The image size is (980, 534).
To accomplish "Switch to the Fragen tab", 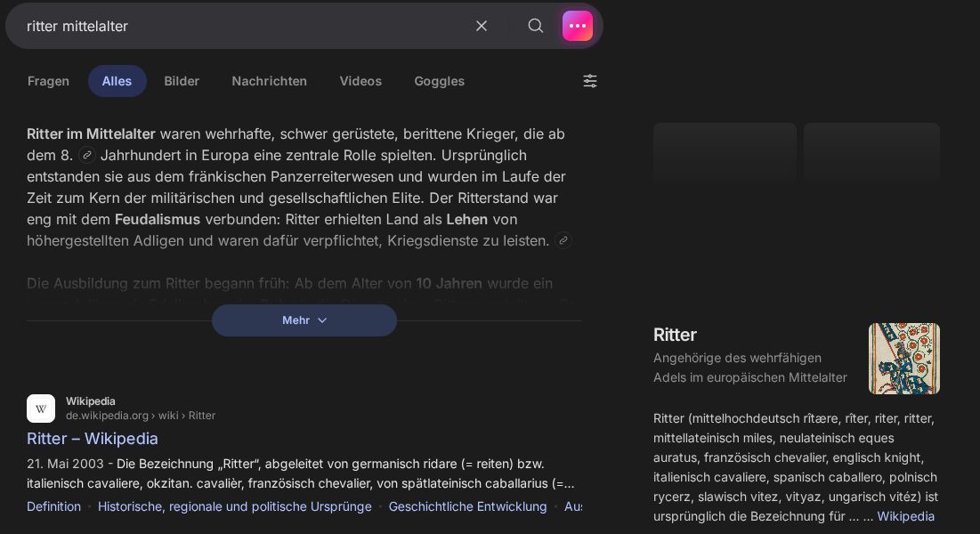I will coord(48,81).
